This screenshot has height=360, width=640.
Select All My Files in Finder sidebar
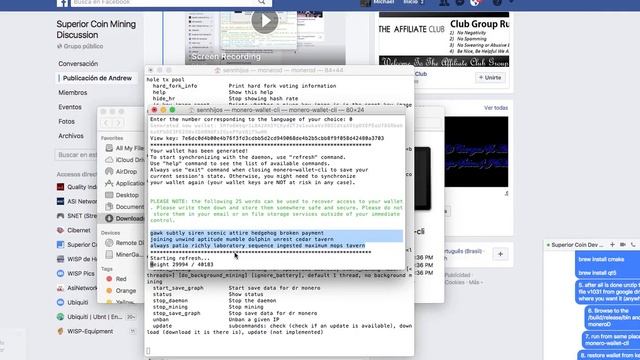(x=124, y=148)
